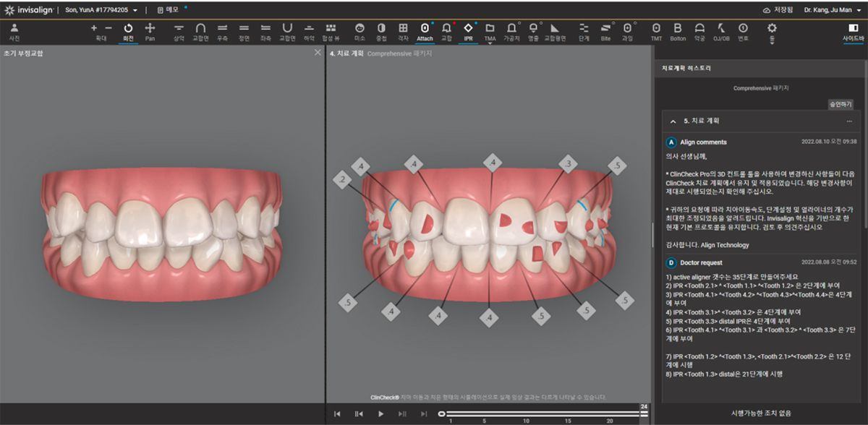The image size is (868, 425).
Task: Click the .2 IPR marker label
Action: tap(341, 179)
